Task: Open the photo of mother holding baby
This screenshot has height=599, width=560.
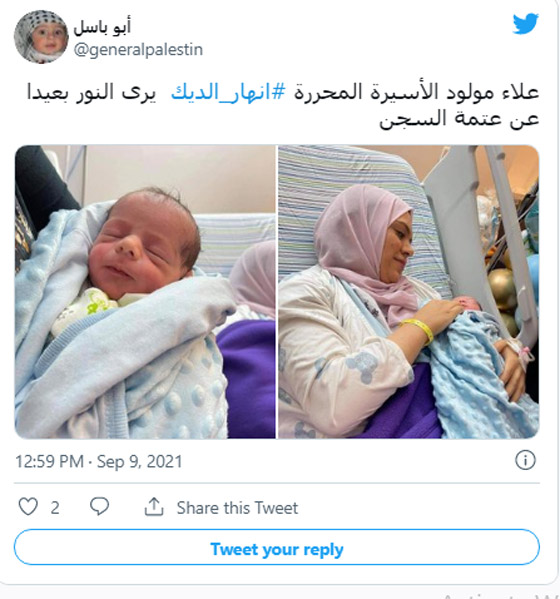Action: pyautogui.click(x=408, y=291)
